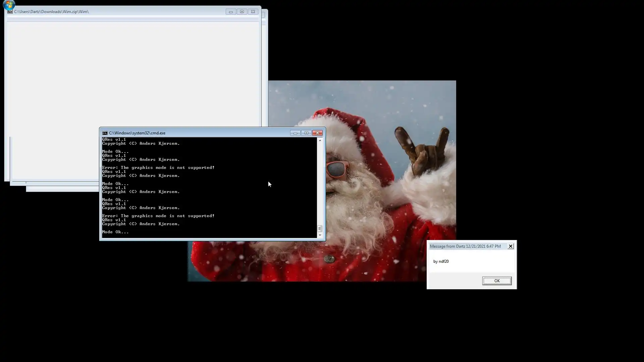
Task: Dismiss Message from Dartz with X button
Action: (x=511, y=246)
